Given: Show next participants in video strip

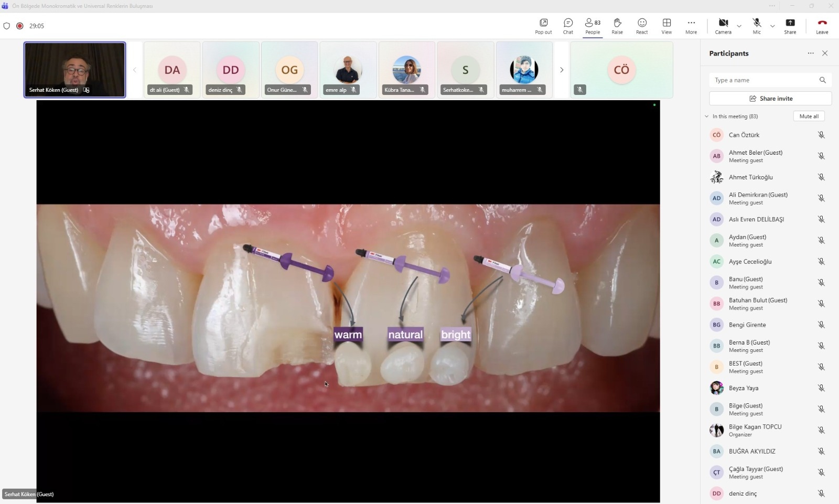Looking at the screenshot, I should click(562, 70).
